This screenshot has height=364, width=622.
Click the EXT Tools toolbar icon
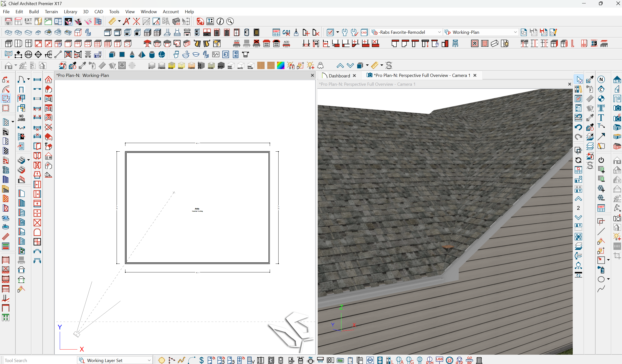point(28,21)
